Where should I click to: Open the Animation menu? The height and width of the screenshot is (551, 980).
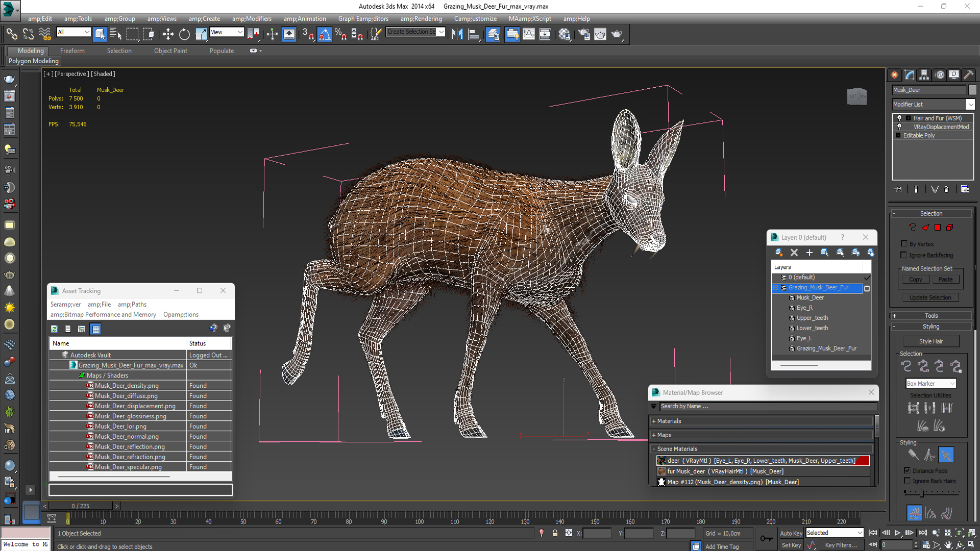[x=305, y=19]
